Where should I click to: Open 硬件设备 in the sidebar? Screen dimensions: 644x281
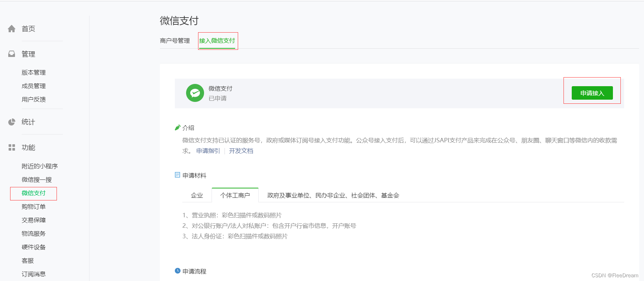click(x=34, y=247)
